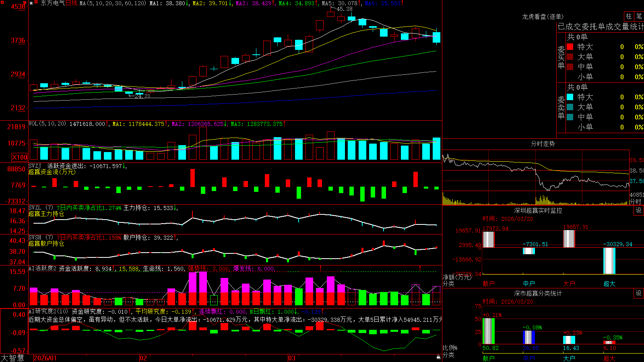Screen dimensions: 644x362
Task: Click the 大智慧 logo text
Action: coord(12,358)
